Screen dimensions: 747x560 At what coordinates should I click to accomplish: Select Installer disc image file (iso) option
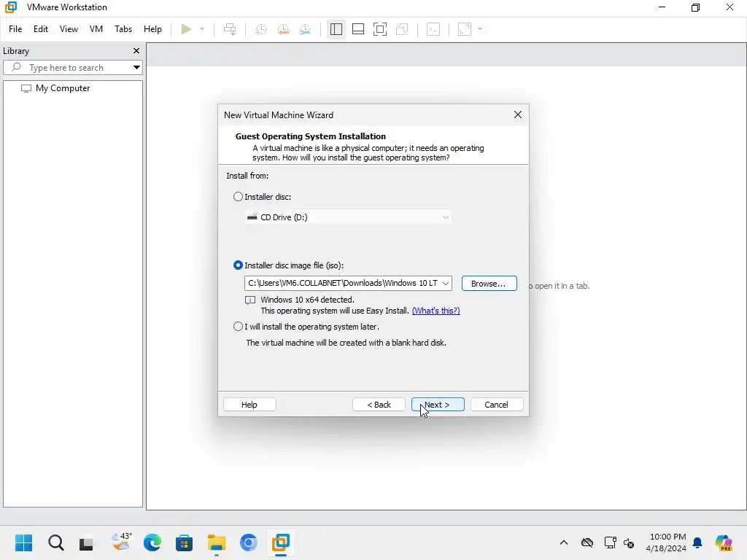(238, 265)
